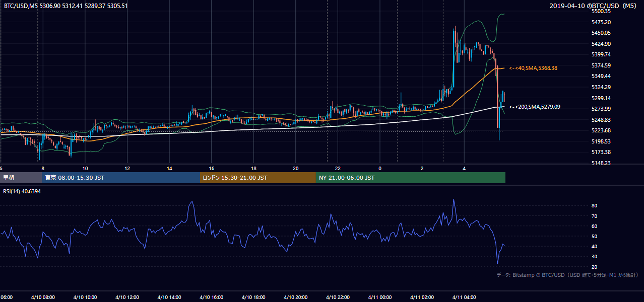Image resolution: width=644 pixels, height=302 pixels.
Task: Click RSI scale value 50
Action: (x=594, y=236)
